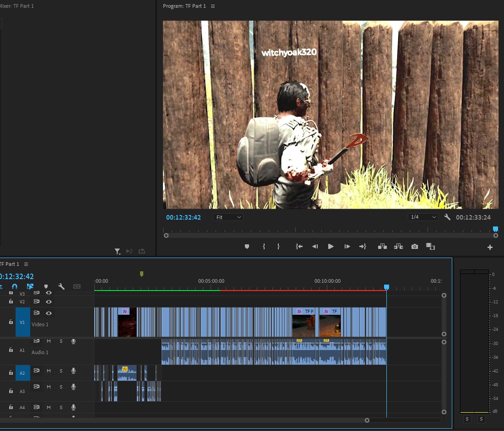Mute track A2
Viewport: 504px width, 431px height.
click(49, 371)
